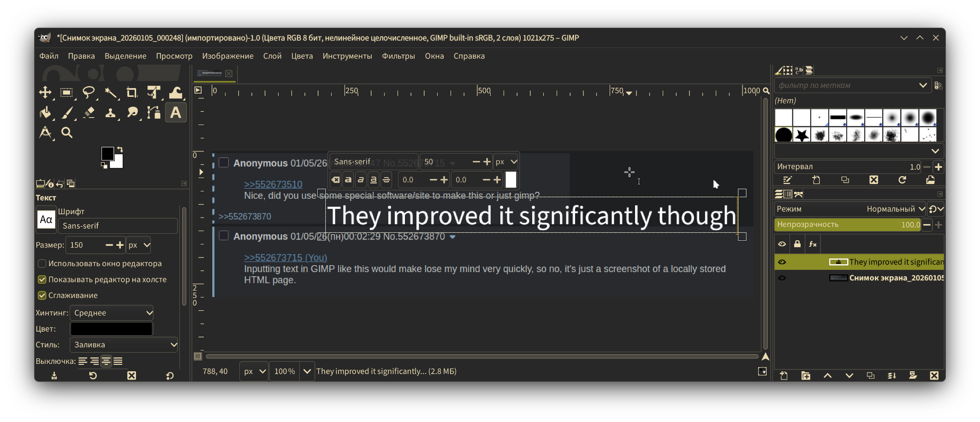980x422 pixels.
Task: Open the 'Файл' menu
Action: (x=49, y=56)
